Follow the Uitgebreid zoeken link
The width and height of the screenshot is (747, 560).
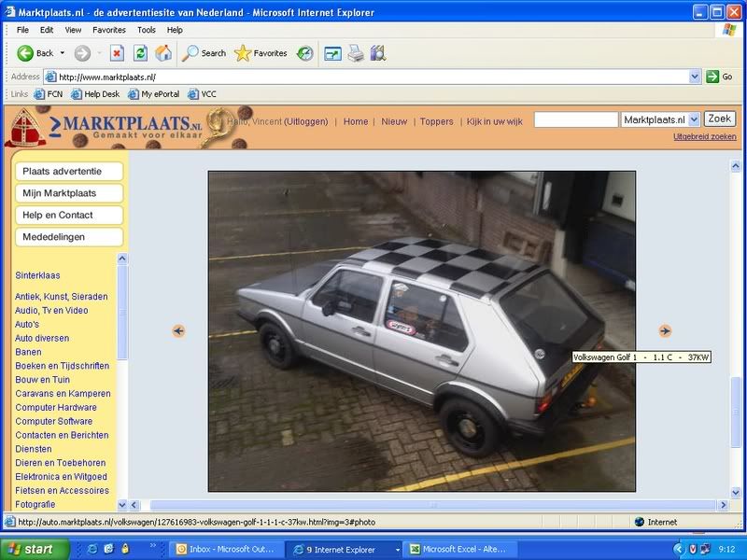coord(705,136)
